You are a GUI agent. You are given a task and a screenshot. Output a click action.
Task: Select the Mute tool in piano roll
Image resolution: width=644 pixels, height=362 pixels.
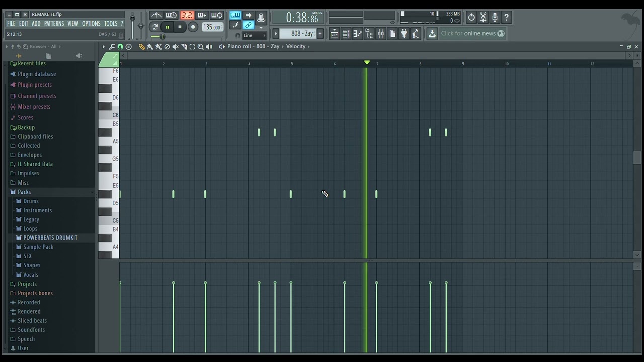176,47
